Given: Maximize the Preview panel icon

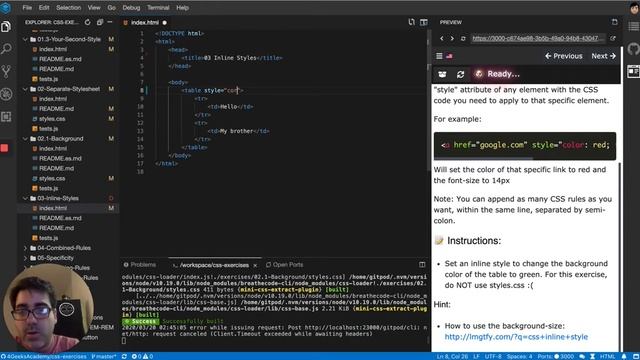Looking at the screenshot, I should 615,22.
